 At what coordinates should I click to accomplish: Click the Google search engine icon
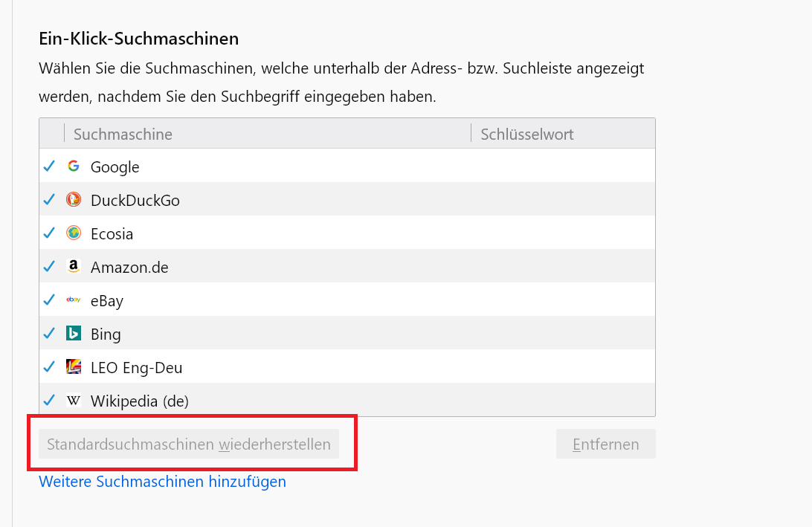pyautogui.click(x=74, y=166)
